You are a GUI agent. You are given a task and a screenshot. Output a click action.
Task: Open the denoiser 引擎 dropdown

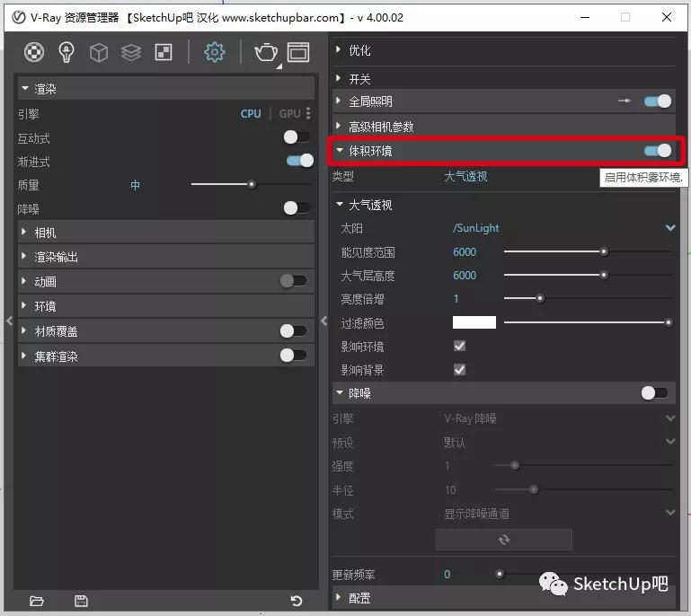(x=670, y=418)
